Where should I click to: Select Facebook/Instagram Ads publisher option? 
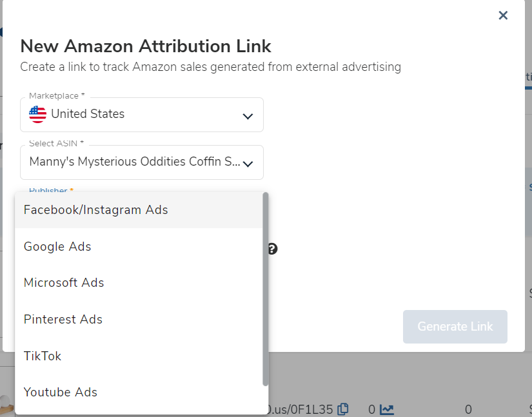pyautogui.click(x=95, y=210)
